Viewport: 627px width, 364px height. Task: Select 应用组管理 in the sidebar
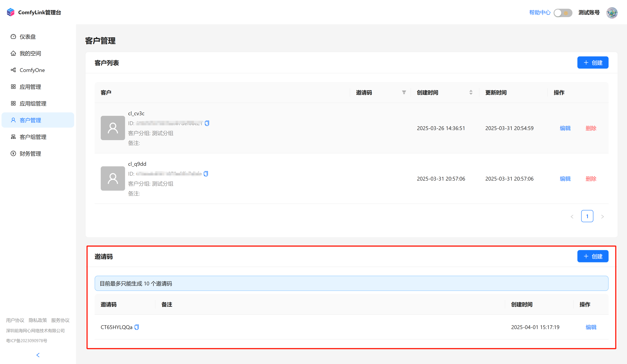pos(38,103)
